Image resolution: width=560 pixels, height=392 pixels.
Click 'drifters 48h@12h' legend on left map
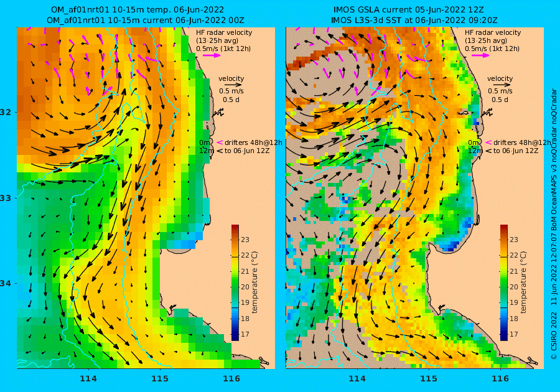pyautogui.click(x=253, y=142)
